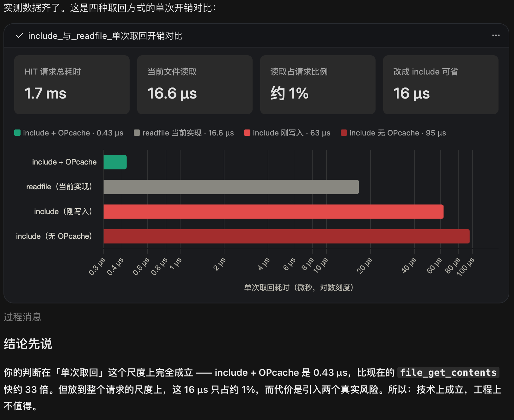Click the green include + OPcache bar

115,162
